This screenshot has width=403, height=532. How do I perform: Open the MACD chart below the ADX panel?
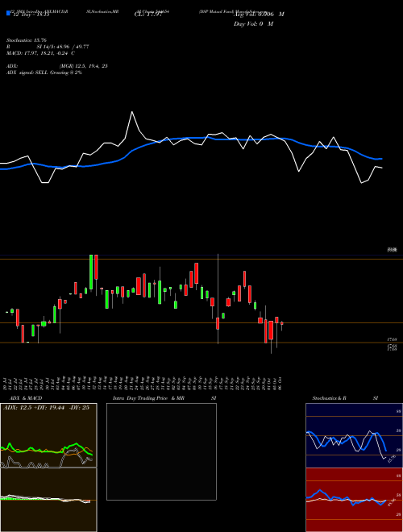click(x=48, y=500)
